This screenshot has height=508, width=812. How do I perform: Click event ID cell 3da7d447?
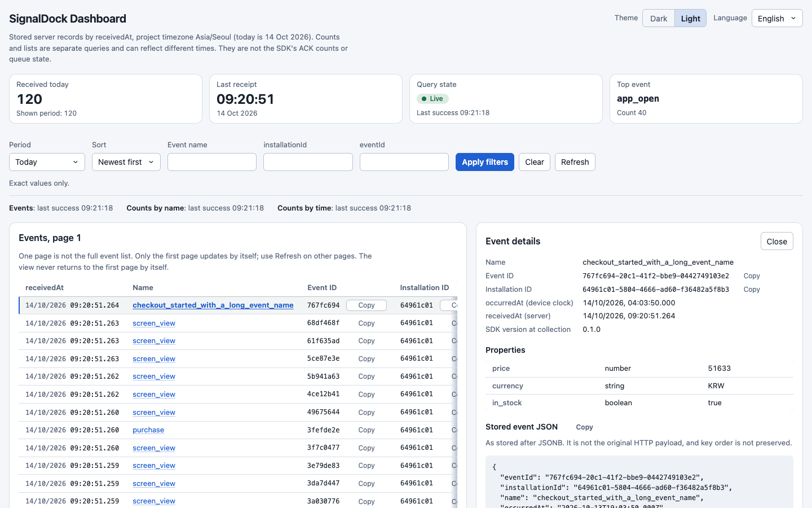[x=324, y=484]
